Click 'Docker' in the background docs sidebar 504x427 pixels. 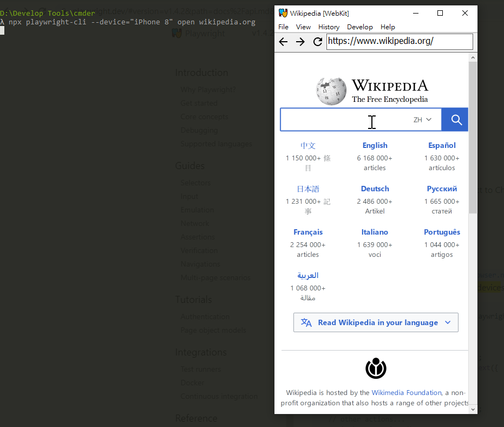pyautogui.click(x=192, y=383)
